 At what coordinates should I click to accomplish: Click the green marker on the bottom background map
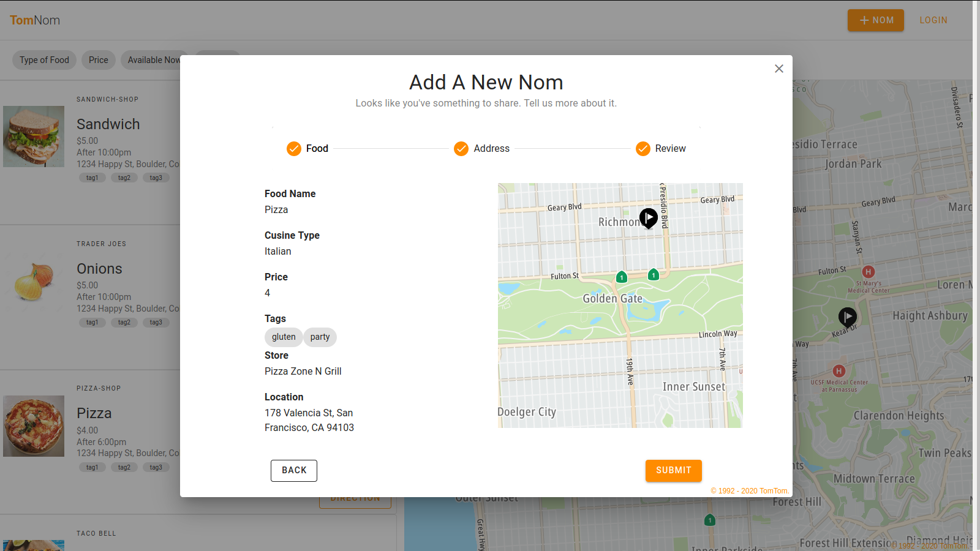[710, 520]
